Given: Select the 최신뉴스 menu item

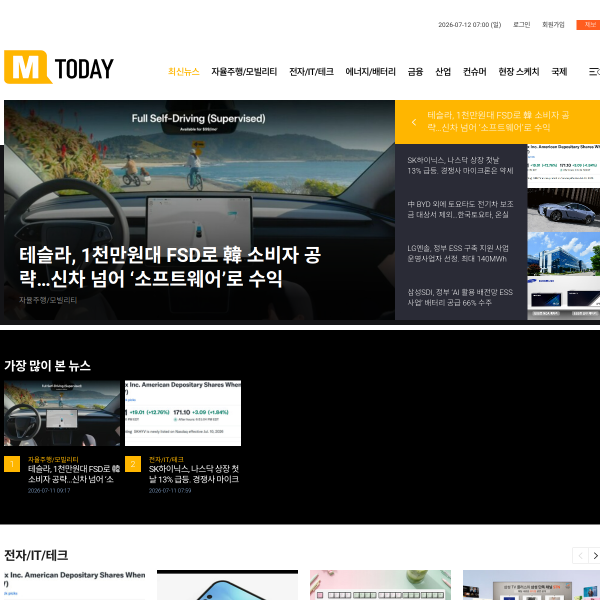Looking at the screenshot, I should point(184,72).
